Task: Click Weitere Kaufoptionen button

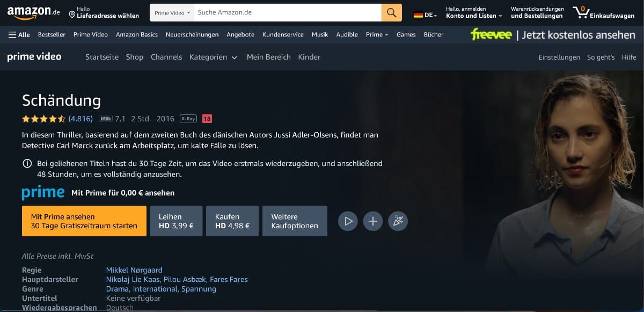Action: click(x=295, y=221)
